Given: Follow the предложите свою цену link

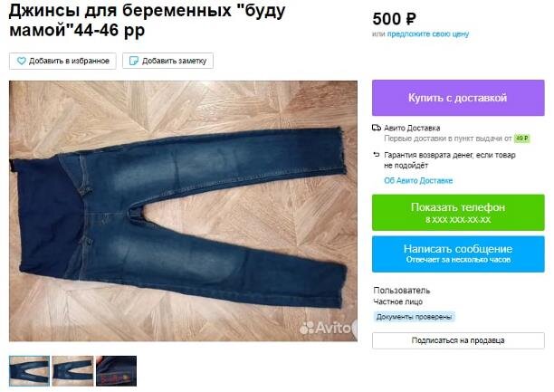Looking at the screenshot, I should (428, 33).
